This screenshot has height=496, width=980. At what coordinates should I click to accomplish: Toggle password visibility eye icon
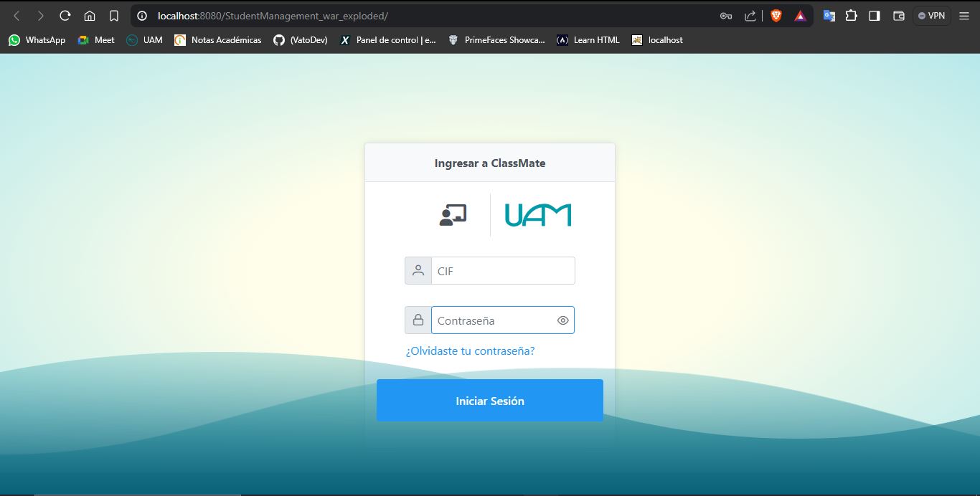tap(562, 320)
